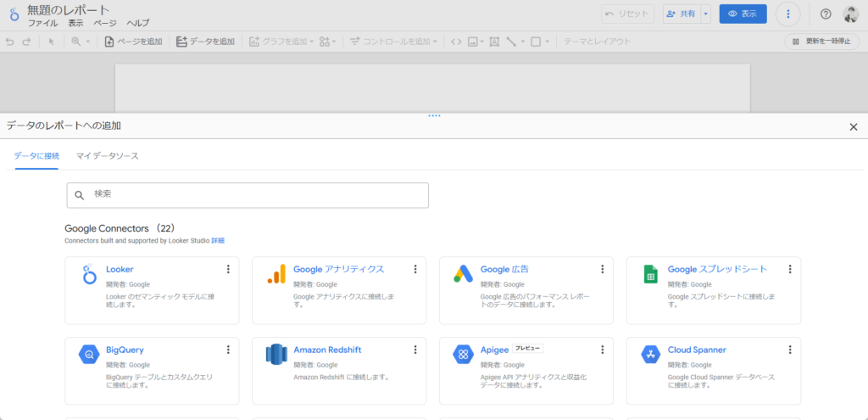This screenshot has width=868, height=420.
Task: Click the ページを追加 button
Action: 133,42
